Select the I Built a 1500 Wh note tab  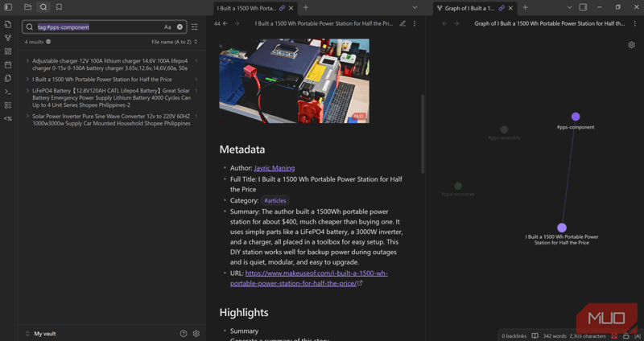pos(246,7)
